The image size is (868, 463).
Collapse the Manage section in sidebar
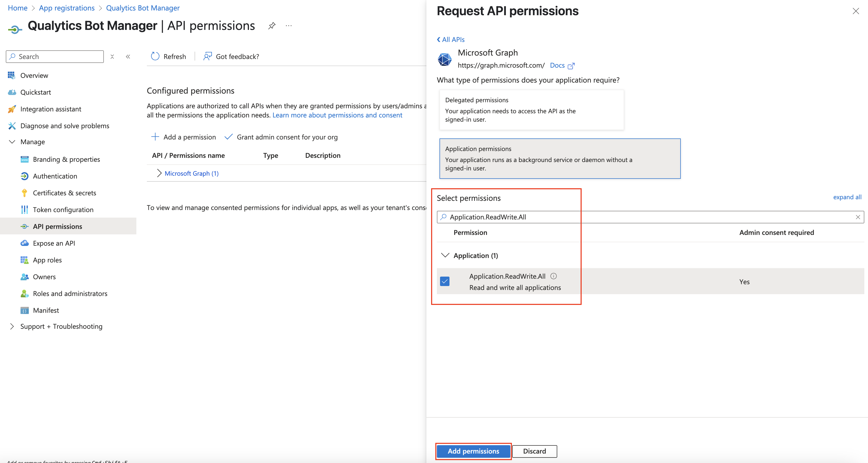tap(12, 142)
